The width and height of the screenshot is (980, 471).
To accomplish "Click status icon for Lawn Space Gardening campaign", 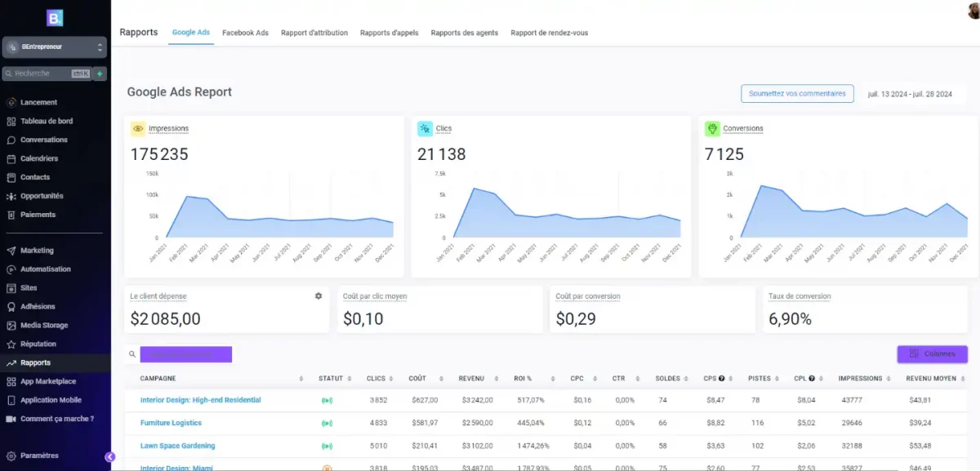I will pyautogui.click(x=327, y=447).
